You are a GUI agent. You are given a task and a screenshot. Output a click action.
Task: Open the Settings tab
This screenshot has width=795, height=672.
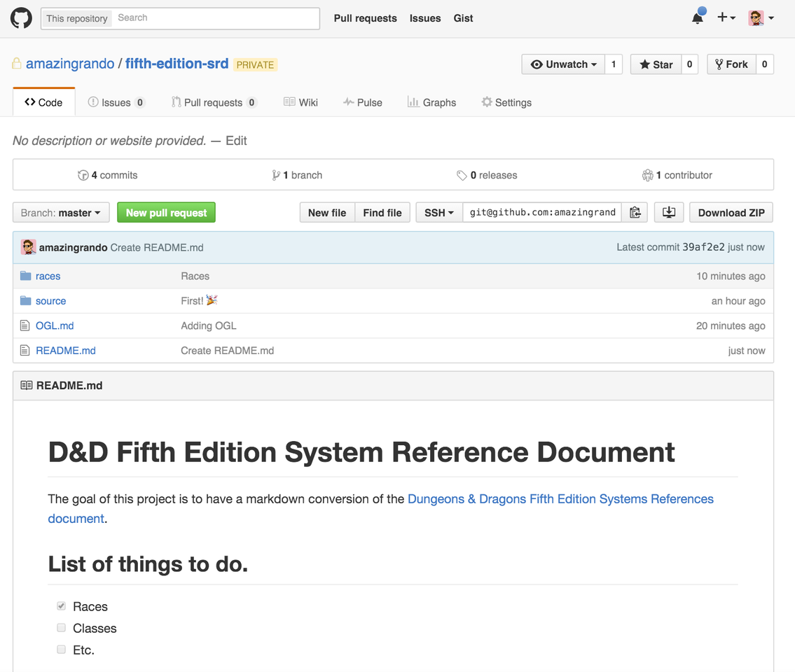[506, 102]
